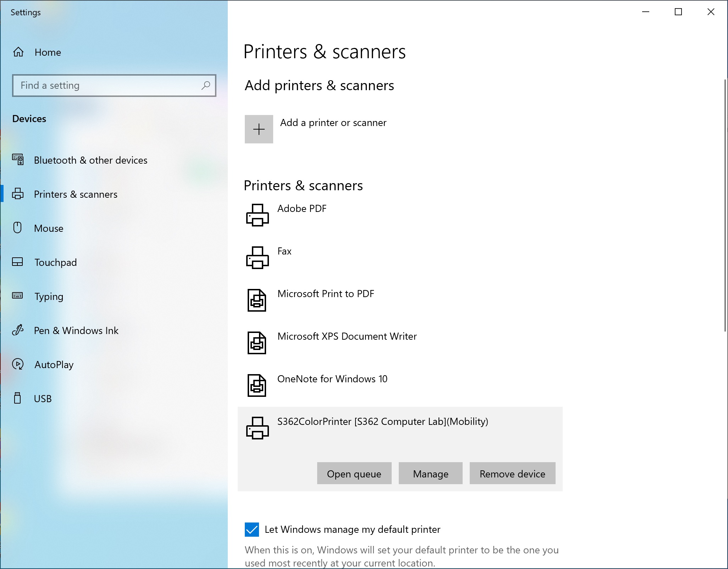Go to Settings Home
Screen dimensions: 728x569
(48, 52)
